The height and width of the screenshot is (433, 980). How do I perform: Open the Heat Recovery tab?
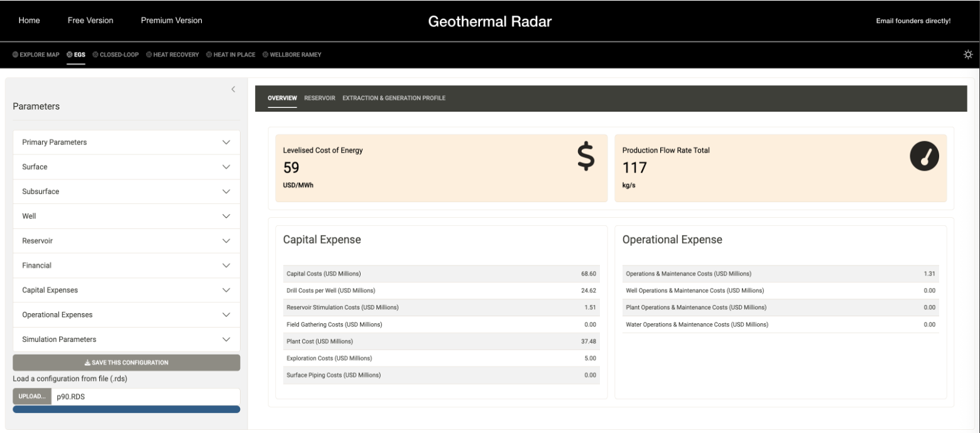pos(172,55)
